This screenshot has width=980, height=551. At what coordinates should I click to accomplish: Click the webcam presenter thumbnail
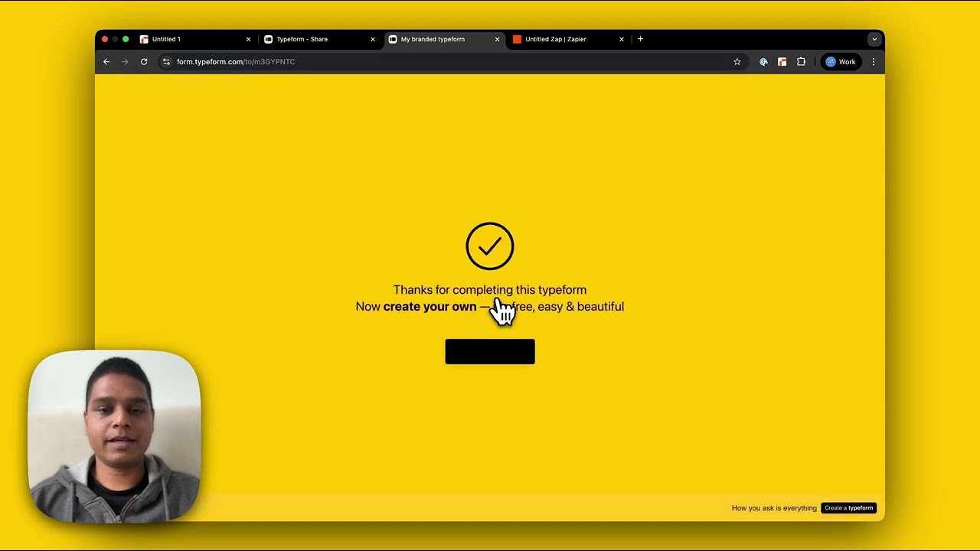pos(115,436)
